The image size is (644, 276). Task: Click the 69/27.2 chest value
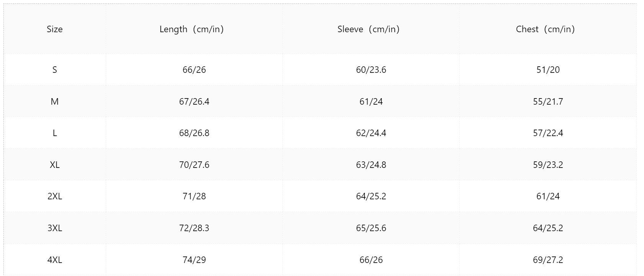tap(548, 260)
